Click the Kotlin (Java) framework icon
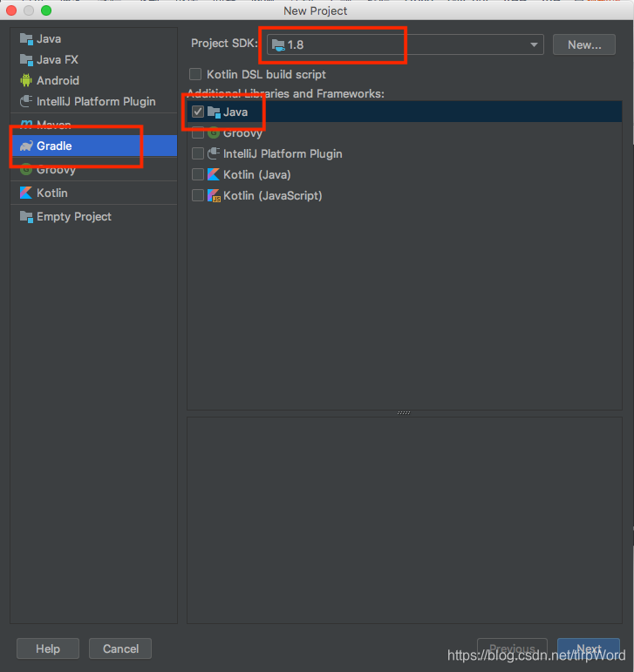634x672 pixels. click(214, 174)
